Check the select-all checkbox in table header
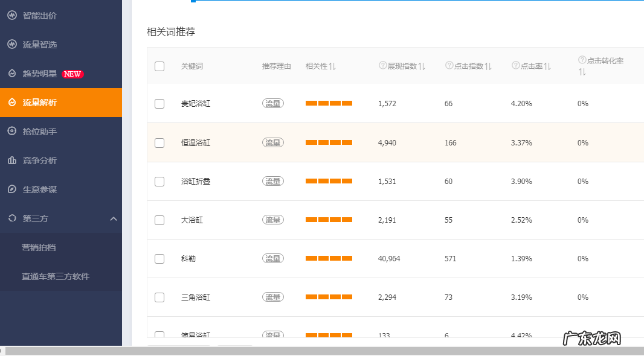This screenshot has height=356, width=644. (159, 66)
